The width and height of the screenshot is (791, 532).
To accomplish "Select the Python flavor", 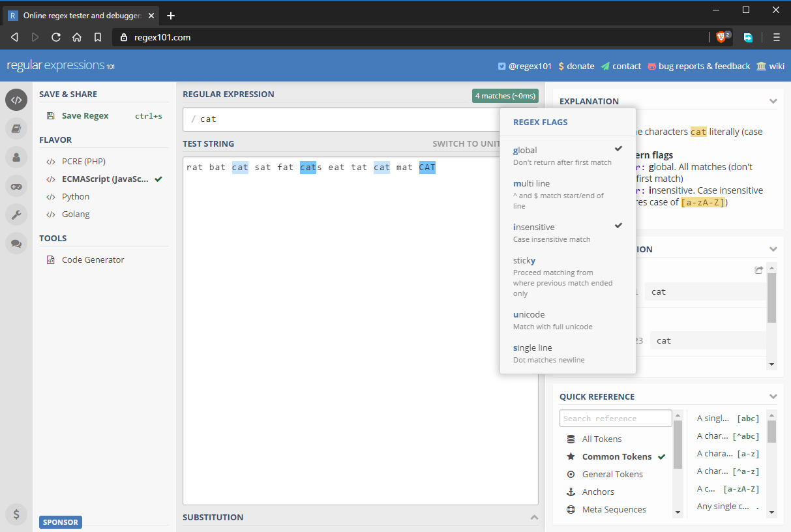I will (76, 196).
